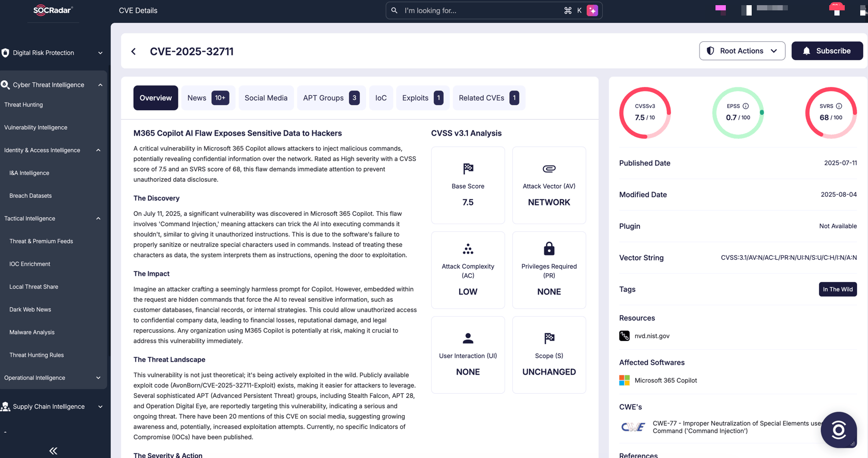The image size is (868, 458).
Task: Click the In The Wild tag
Action: (x=837, y=289)
